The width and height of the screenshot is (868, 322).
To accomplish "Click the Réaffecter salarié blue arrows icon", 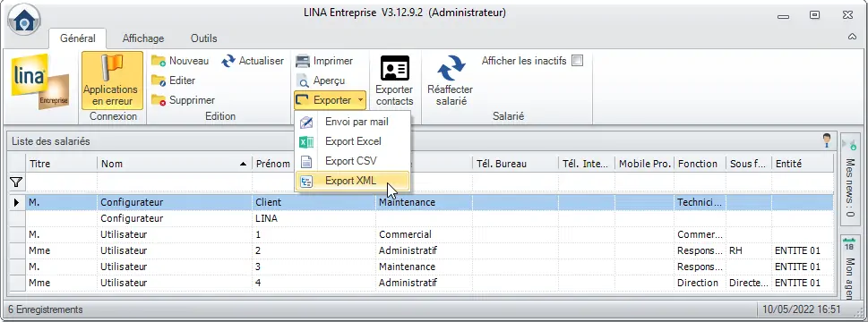I will point(451,69).
